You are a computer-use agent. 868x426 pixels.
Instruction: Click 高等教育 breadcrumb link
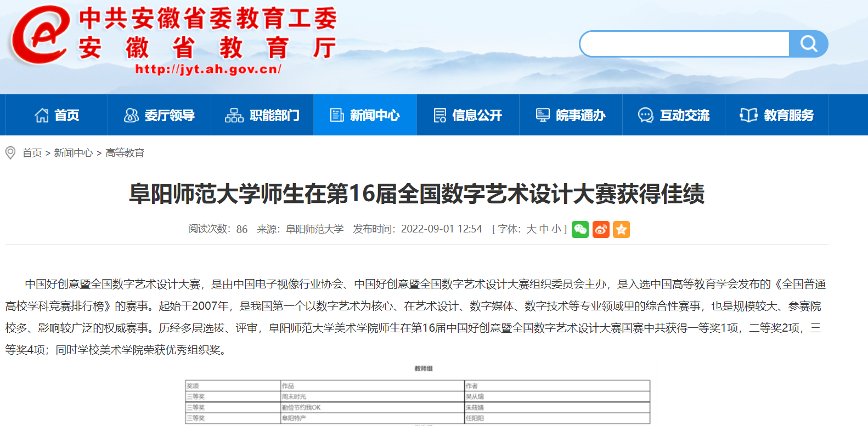pyautogui.click(x=125, y=153)
